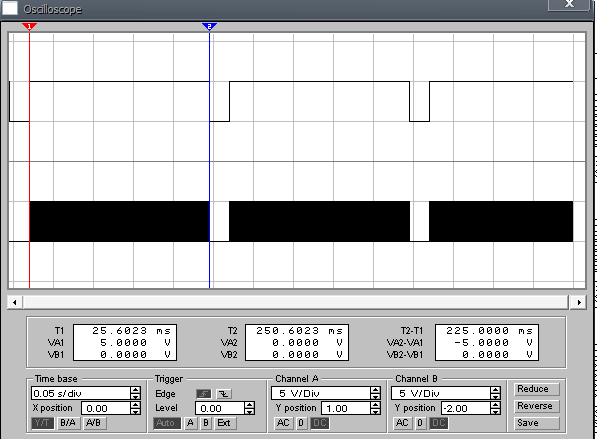Switch to B/A display mode
Viewport: 597px width, 439px height.
click(x=68, y=423)
